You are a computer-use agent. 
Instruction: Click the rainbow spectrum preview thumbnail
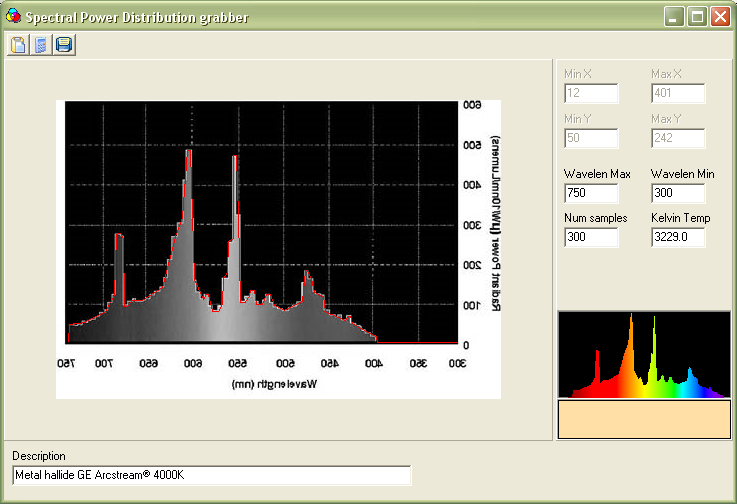point(644,355)
